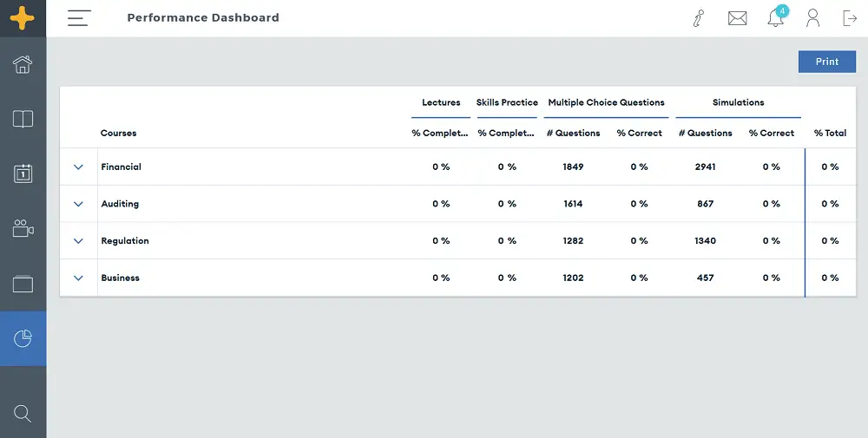The width and height of the screenshot is (868, 438).
Task: Open the calendar planner icon
Action: 23,173
